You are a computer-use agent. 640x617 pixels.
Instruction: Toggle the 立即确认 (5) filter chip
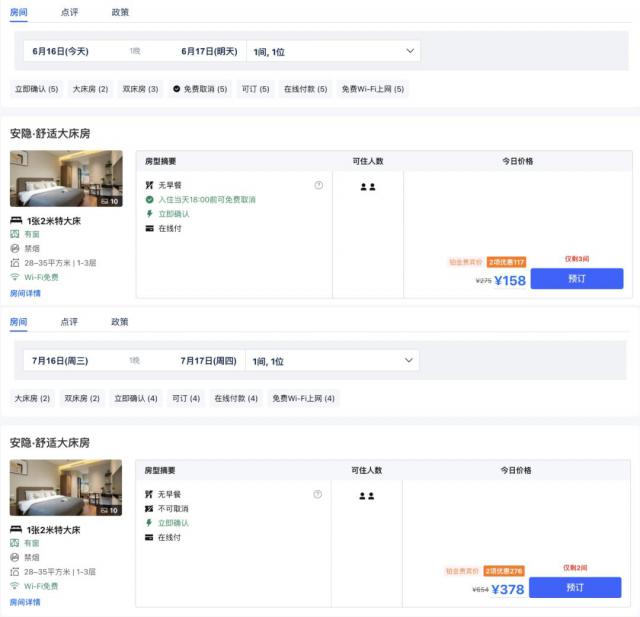click(x=36, y=89)
